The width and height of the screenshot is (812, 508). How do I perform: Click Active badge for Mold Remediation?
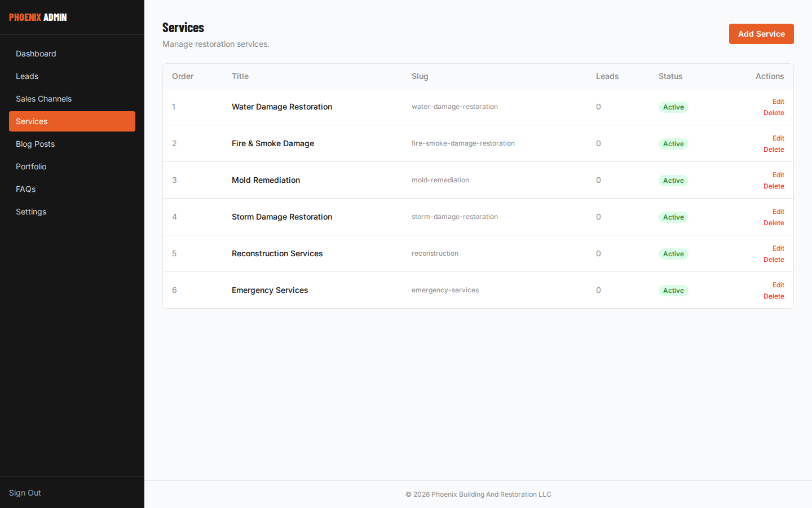[x=673, y=181]
